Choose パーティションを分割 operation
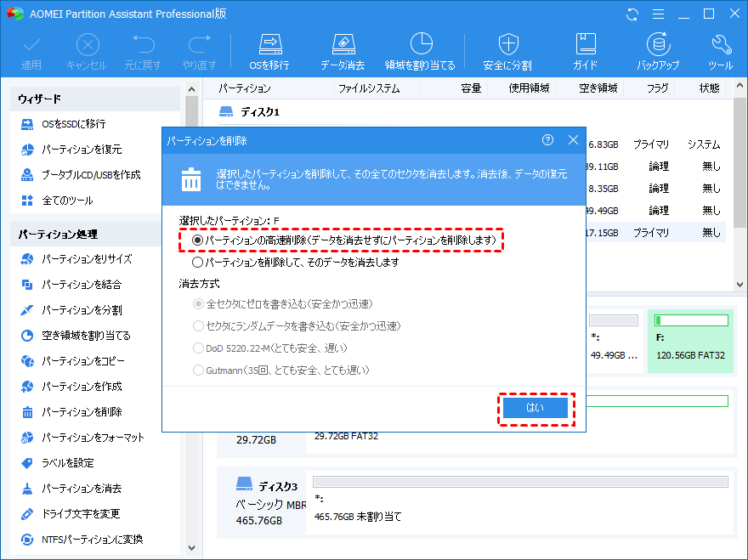Screen dimensions: 748x560 pos(71,310)
